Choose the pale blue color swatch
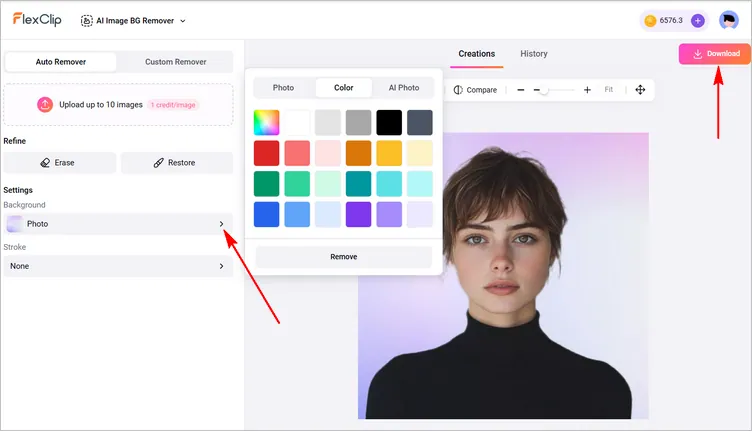 pos(328,214)
